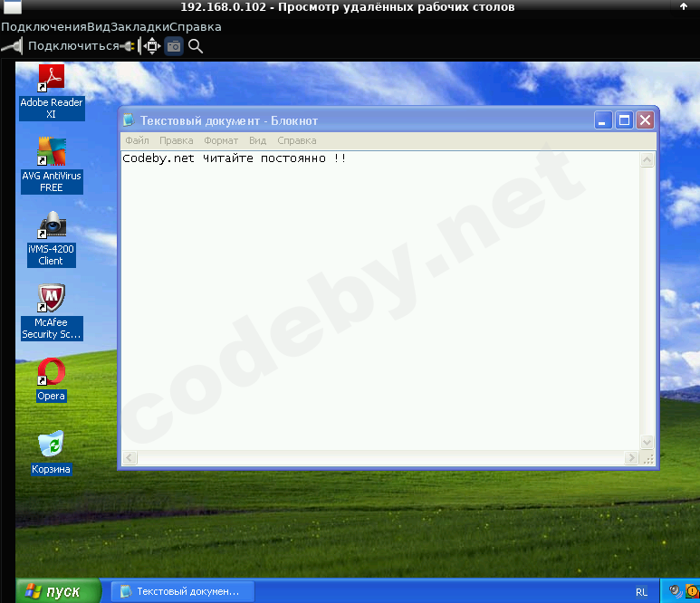Open the Подключения menu

[x=43, y=27]
